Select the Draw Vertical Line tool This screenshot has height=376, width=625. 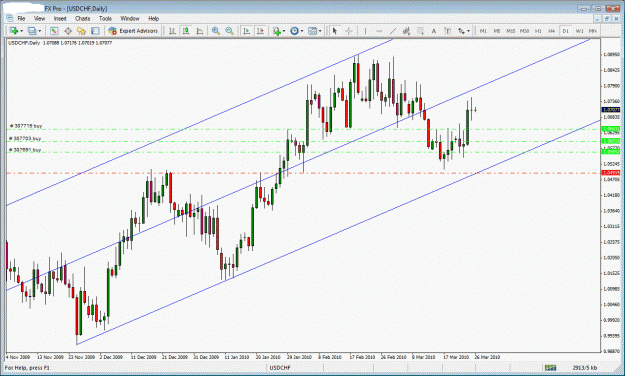[x=365, y=31]
